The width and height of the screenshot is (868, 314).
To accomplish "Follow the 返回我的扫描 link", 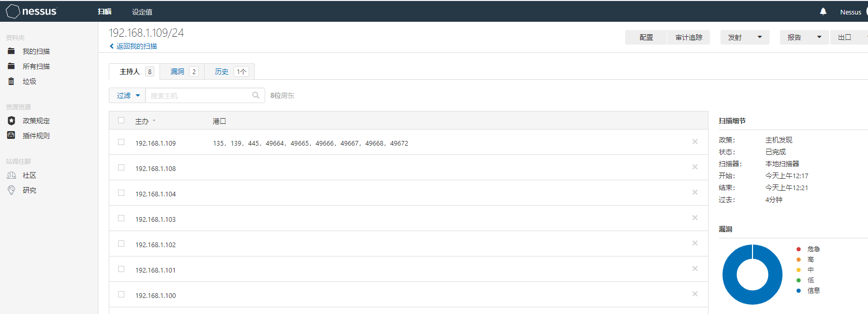I will (x=137, y=46).
